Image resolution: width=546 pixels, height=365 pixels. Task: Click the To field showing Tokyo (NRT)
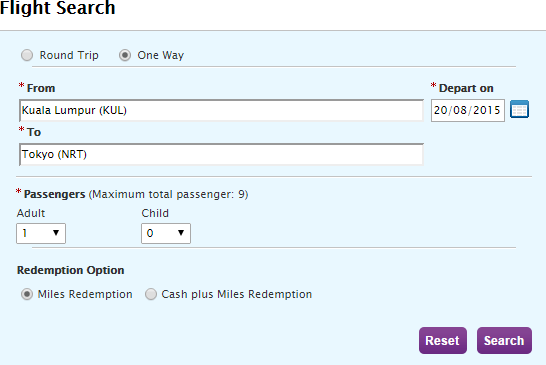(x=221, y=154)
